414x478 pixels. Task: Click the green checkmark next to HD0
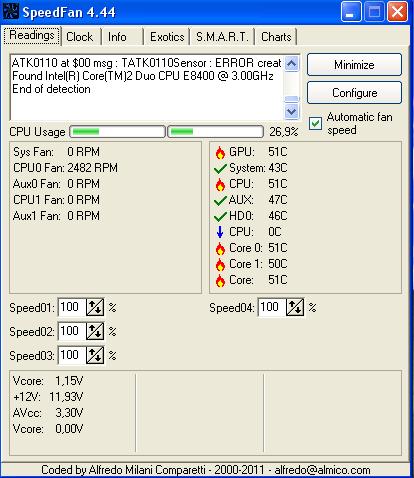pos(220,217)
